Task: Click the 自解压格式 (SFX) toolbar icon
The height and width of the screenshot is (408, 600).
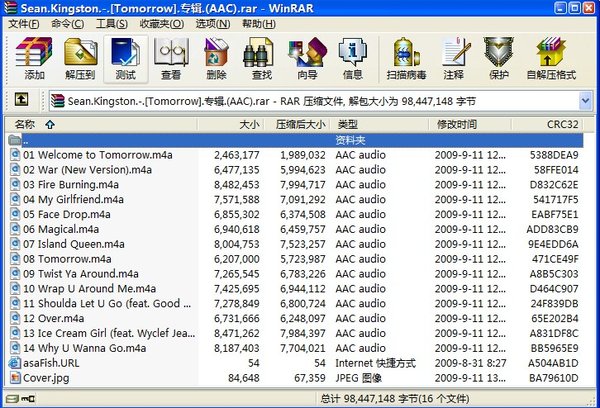Action: [x=551, y=52]
